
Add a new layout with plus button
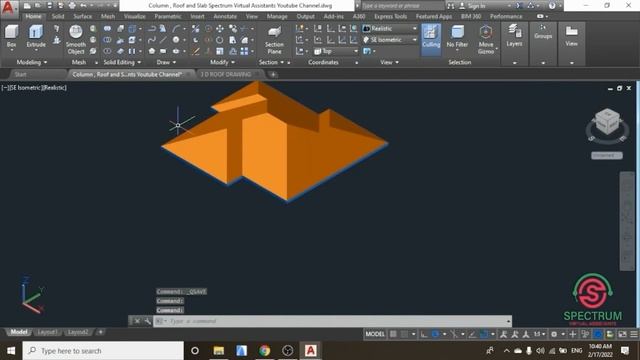point(100,332)
